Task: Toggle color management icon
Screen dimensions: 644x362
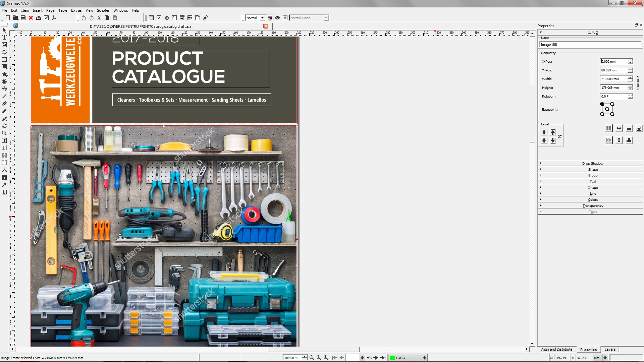Action: pos(270,18)
